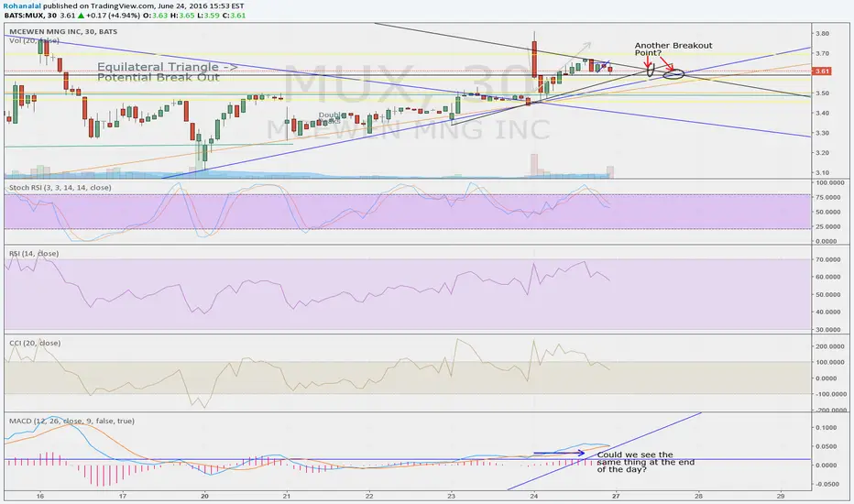Image resolution: width=854 pixels, height=504 pixels.
Task: Click the 'Could we see the same thing' note
Action: pyautogui.click(x=645, y=462)
